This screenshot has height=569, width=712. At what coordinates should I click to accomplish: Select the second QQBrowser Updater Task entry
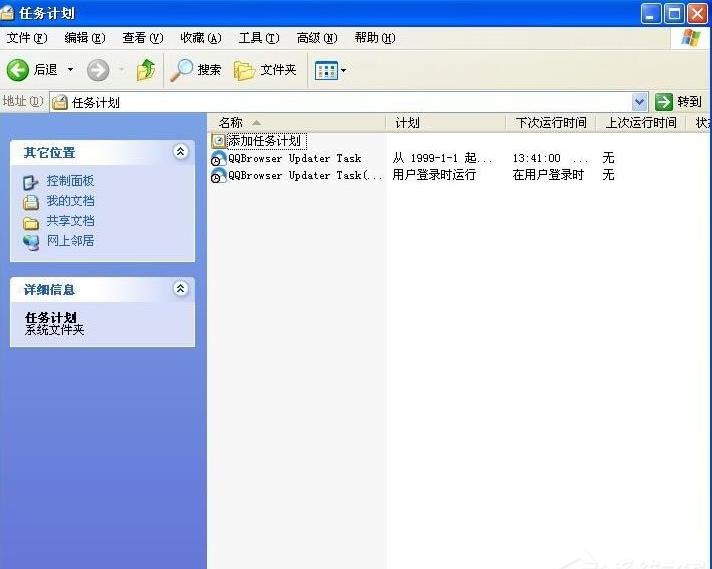pos(296,175)
